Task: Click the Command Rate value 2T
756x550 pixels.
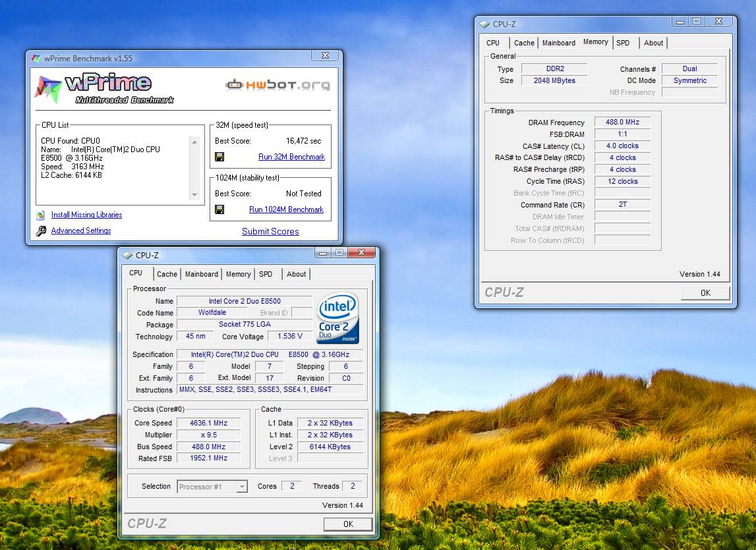Action: pyautogui.click(x=622, y=204)
